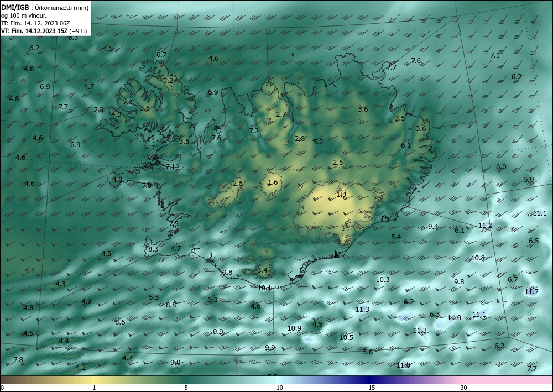This screenshot has width=553, height=392.
Task: Click the 5.9 value label
Action: pos(529,180)
